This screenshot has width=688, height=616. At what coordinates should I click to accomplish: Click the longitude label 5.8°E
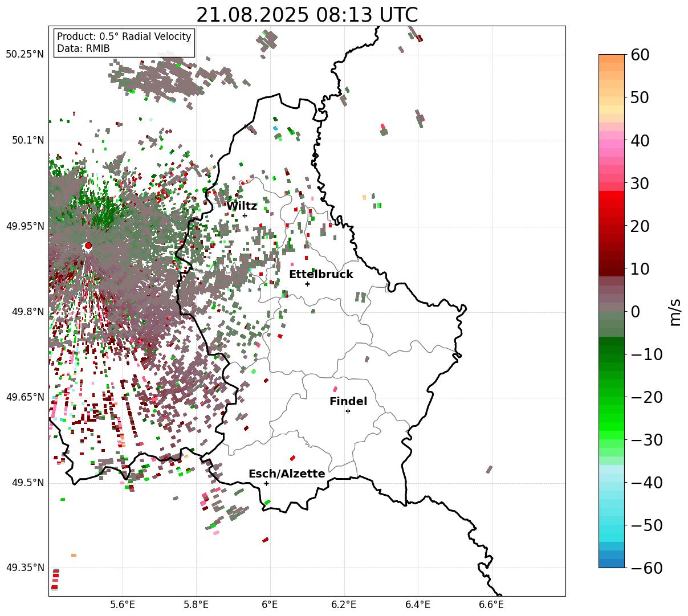click(x=197, y=604)
